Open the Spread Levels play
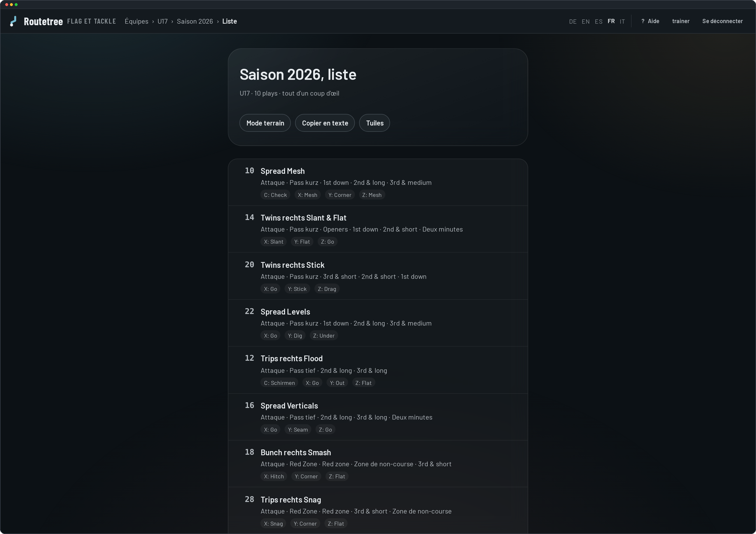 (x=378, y=323)
